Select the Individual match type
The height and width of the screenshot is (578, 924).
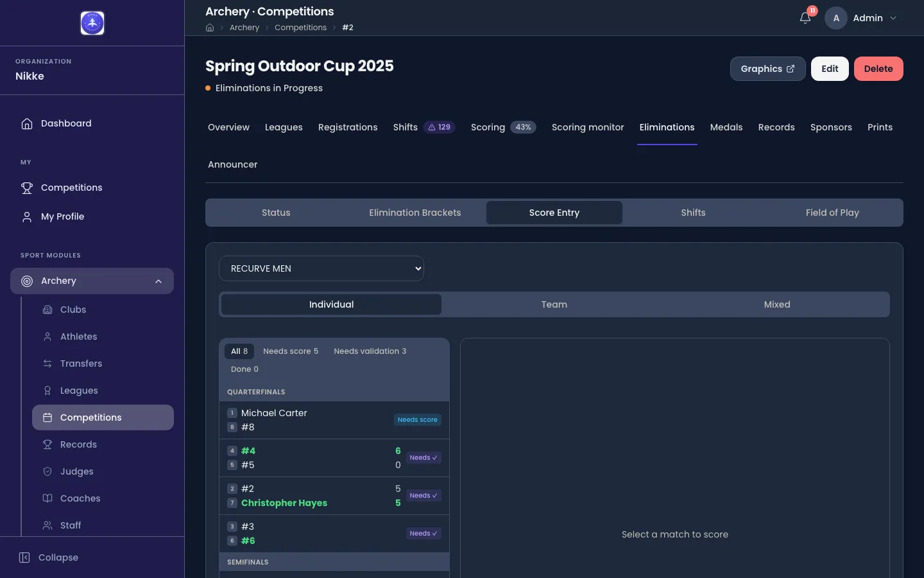(331, 304)
